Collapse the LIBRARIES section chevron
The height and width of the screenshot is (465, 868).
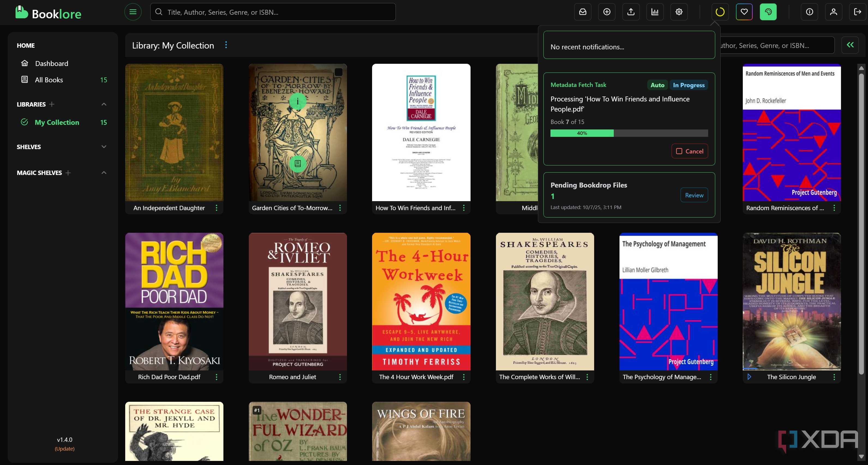tap(103, 104)
